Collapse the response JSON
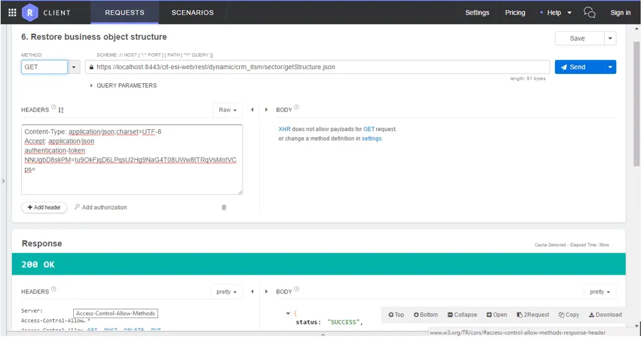 [x=464, y=316]
